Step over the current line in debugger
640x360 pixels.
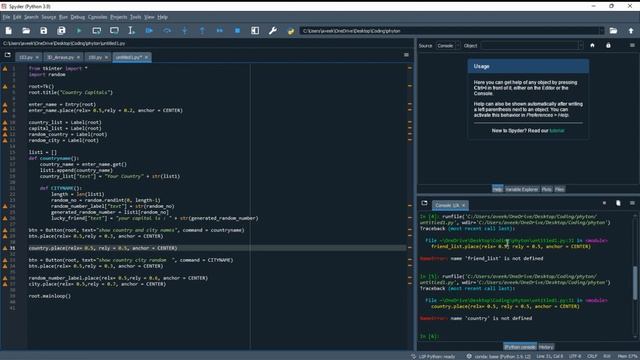coord(167,31)
